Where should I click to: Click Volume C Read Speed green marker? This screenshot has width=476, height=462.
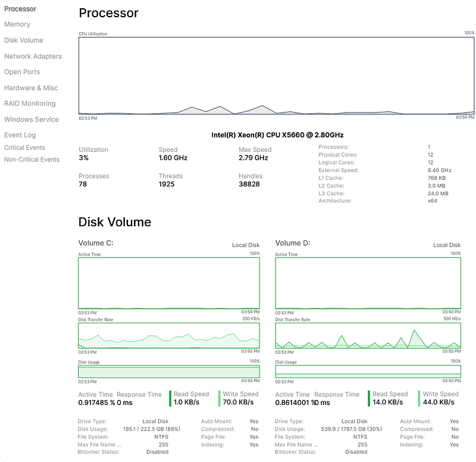170,398
